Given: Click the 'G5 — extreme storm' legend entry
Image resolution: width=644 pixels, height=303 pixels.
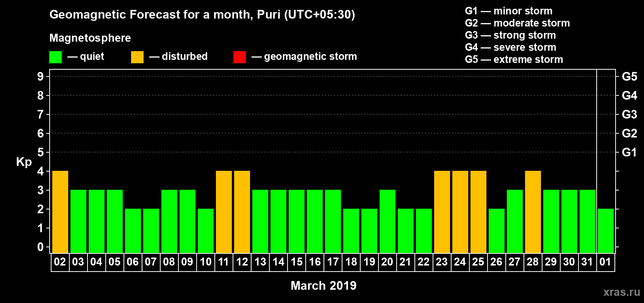Looking at the screenshot, I should [514, 59].
